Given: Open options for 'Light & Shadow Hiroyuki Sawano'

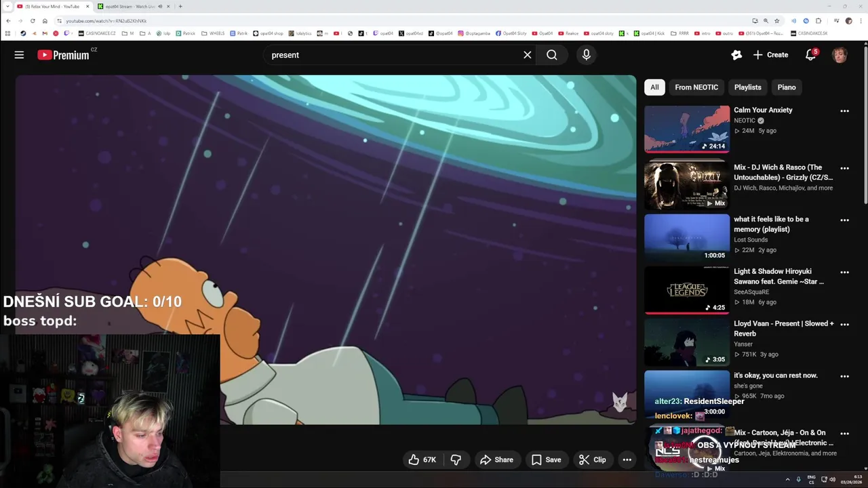Looking at the screenshot, I should click(x=844, y=272).
